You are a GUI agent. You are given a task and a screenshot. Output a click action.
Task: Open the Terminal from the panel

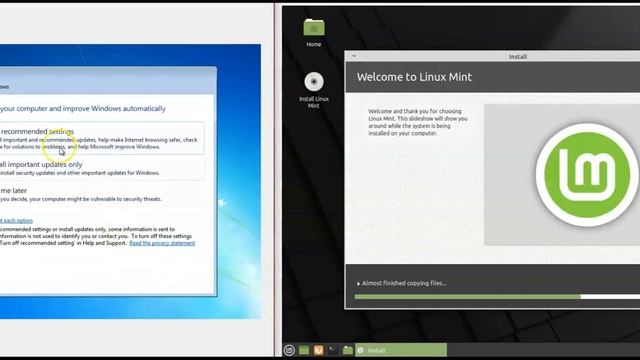pos(333,350)
